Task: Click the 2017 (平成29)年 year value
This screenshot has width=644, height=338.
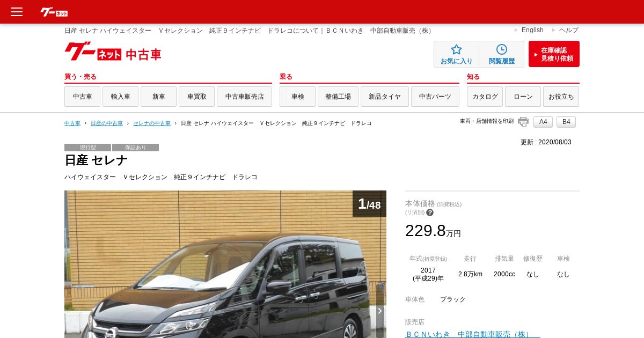Action: click(x=428, y=274)
